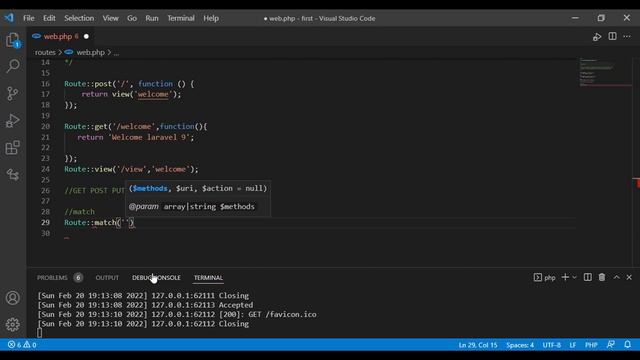Change encoding via UTF-8
640x360 pixels.
(x=551, y=345)
